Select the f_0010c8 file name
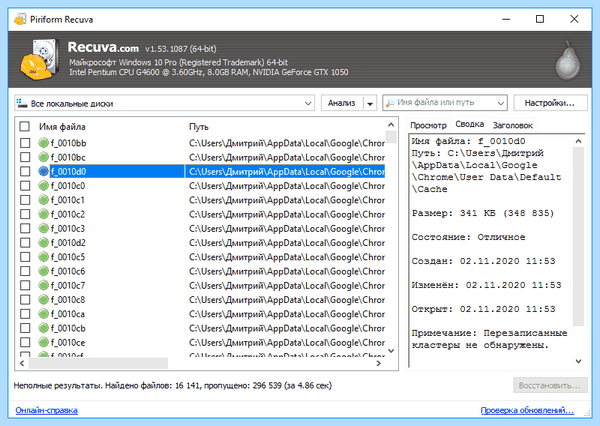Image resolution: width=600 pixels, height=426 pixels. click(68, 300)
